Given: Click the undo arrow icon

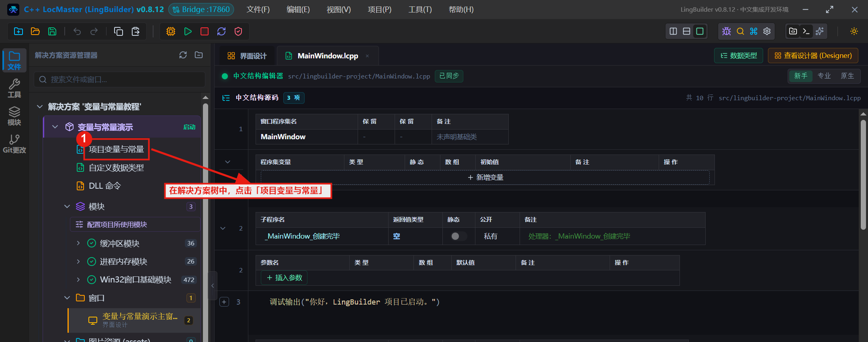Looking at the screenshot, I should 77,31.
